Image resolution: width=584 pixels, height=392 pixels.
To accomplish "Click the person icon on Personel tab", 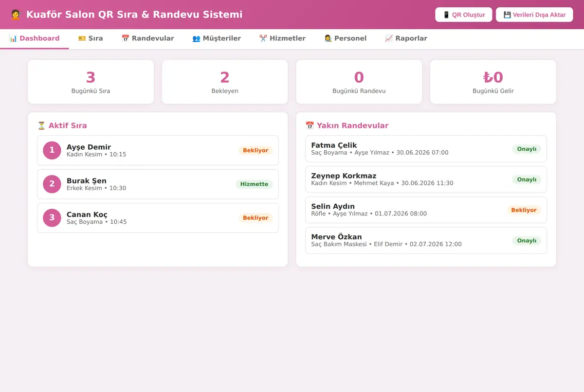I will coord(328,38).
